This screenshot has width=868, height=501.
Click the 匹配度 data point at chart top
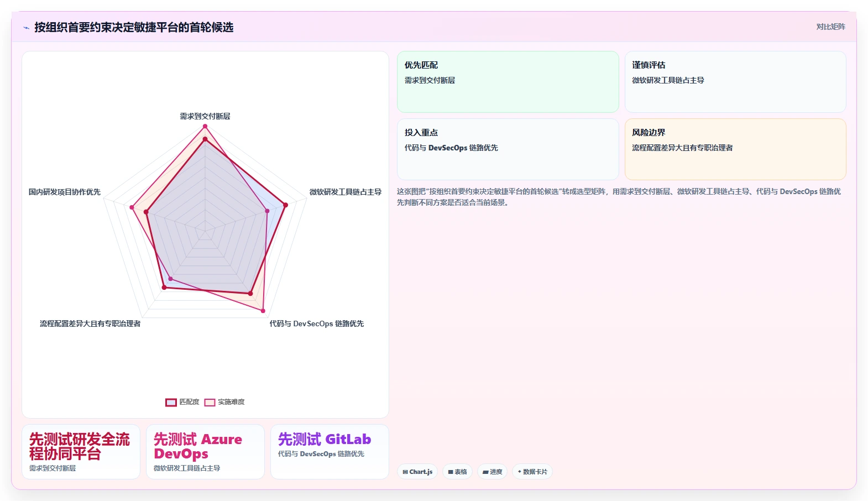point(205,139)
